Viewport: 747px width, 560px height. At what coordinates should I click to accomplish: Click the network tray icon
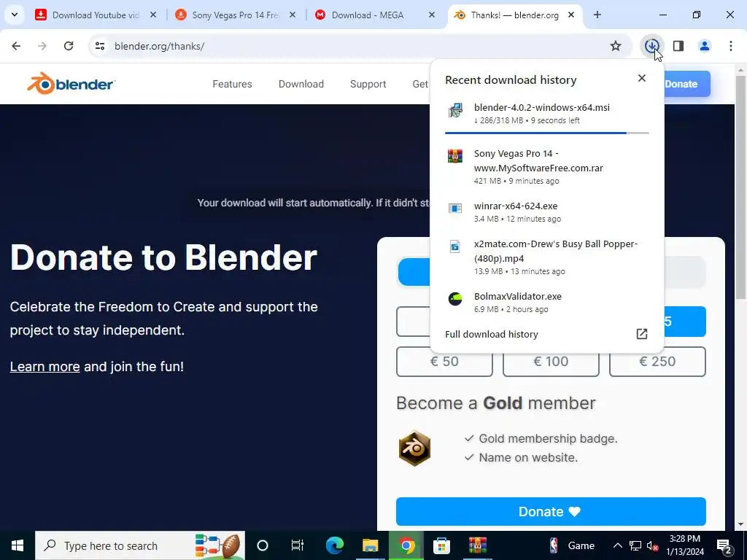coord(635,545)
